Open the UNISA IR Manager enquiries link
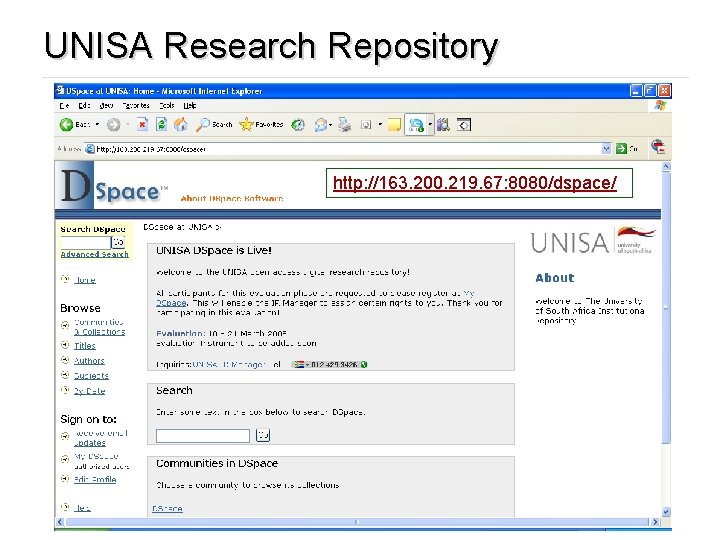 click(229, 365)
